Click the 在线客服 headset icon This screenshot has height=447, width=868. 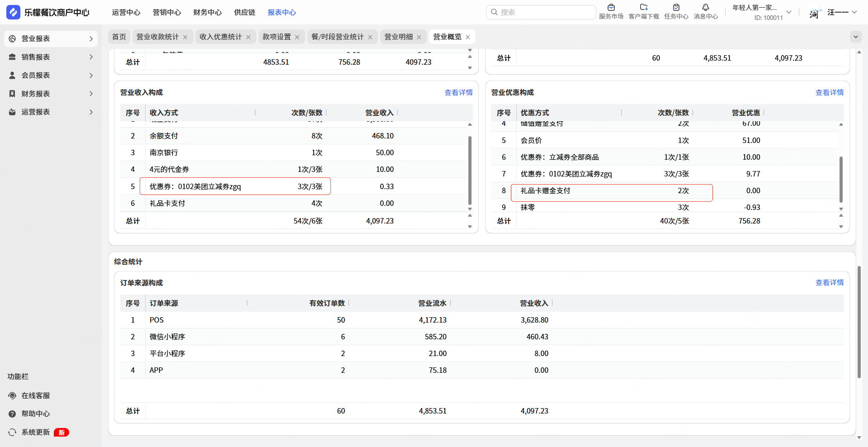coord(12,395)
